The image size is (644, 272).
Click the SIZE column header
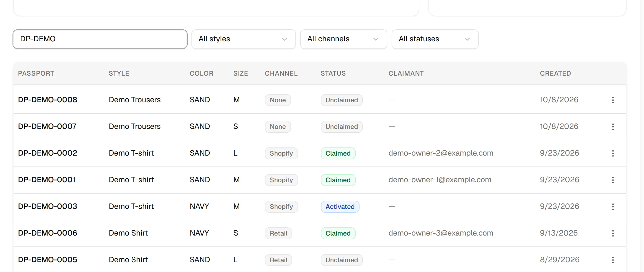(241, 73)
